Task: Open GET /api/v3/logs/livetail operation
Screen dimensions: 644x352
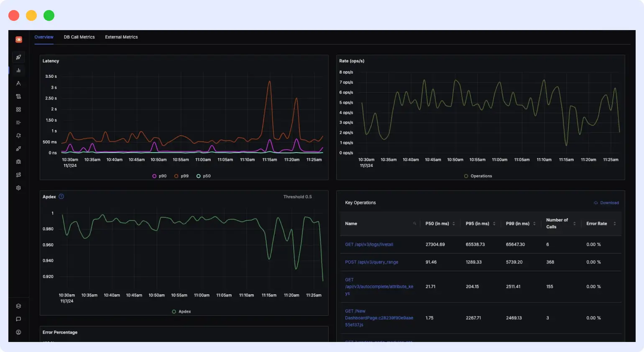Action: coord(369,245)
